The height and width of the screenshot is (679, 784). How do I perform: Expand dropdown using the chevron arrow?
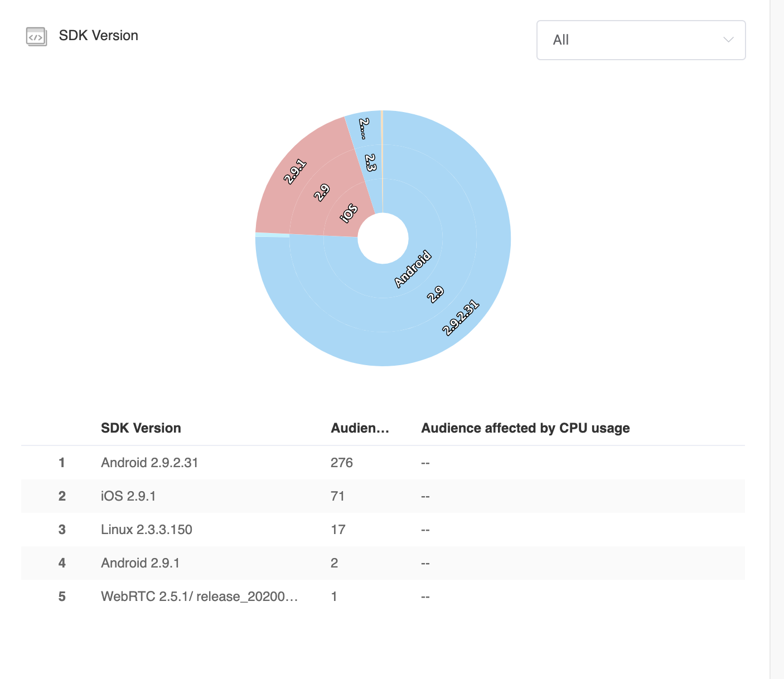[728, 40]
